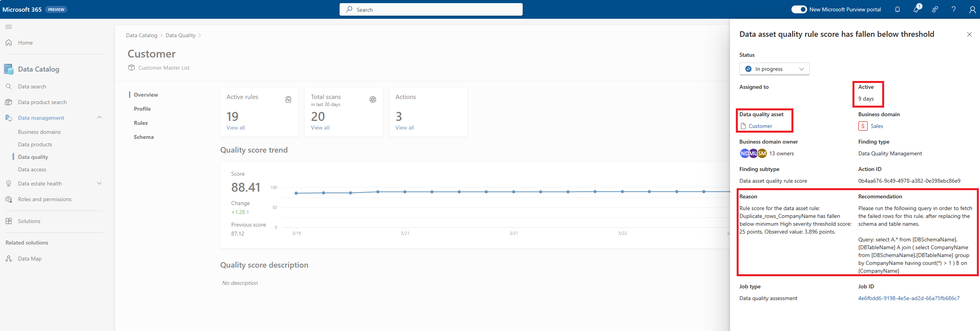The image size is (980, 331).
Task: Expand the Data estate health section
Action: click(99, 183)
